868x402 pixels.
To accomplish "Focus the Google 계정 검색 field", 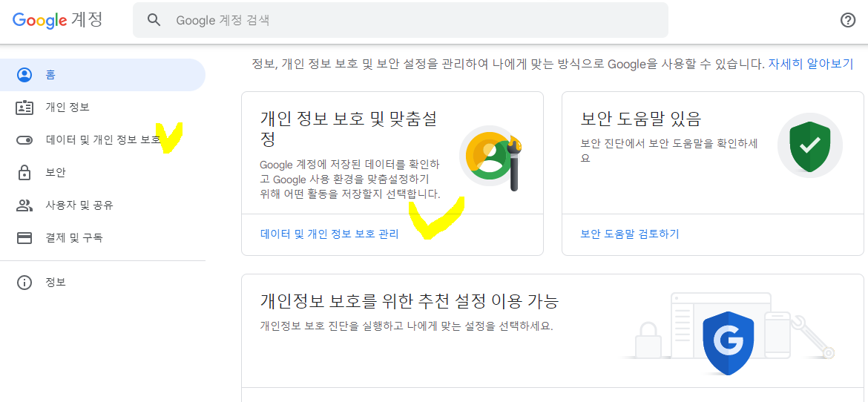I will click(x=400, y=20).
